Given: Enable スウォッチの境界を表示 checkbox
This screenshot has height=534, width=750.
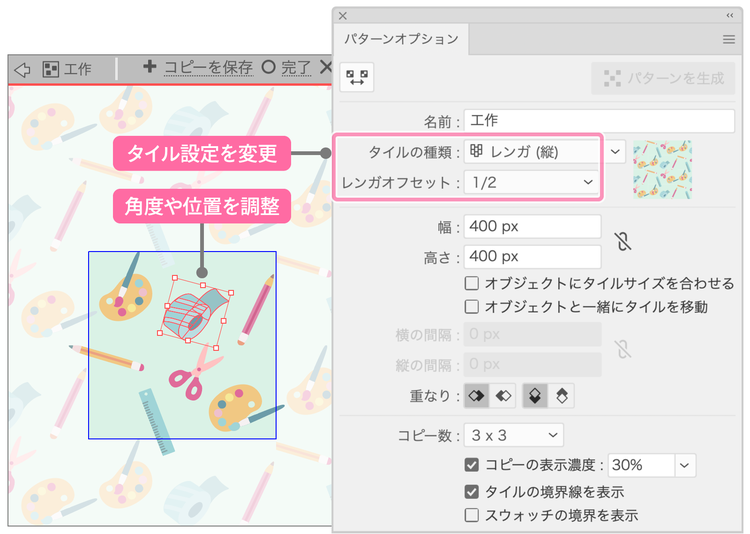Looking at the screenshot, I should coord(472,515).
